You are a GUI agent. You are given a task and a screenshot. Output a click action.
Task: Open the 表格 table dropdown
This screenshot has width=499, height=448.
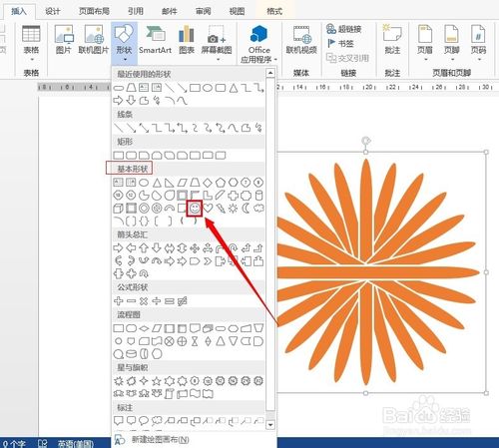point(31,43)
